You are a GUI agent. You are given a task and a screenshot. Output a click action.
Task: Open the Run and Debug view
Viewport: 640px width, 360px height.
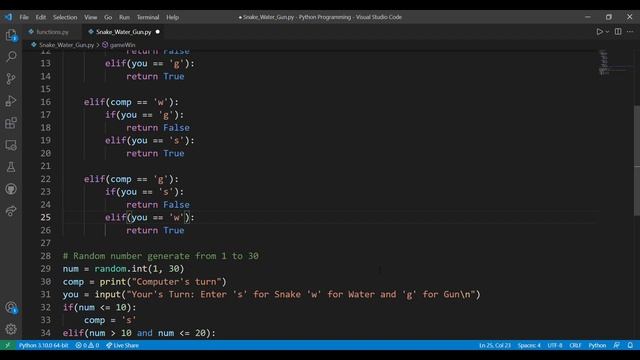coord(11,101)
